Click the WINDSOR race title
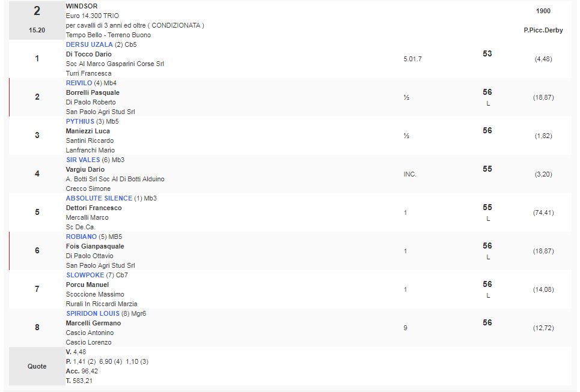580x392 pixels. (82, 6)
